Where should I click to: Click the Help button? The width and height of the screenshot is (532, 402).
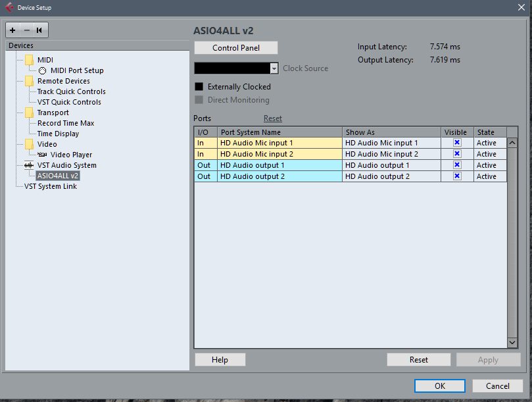[220, 360]
